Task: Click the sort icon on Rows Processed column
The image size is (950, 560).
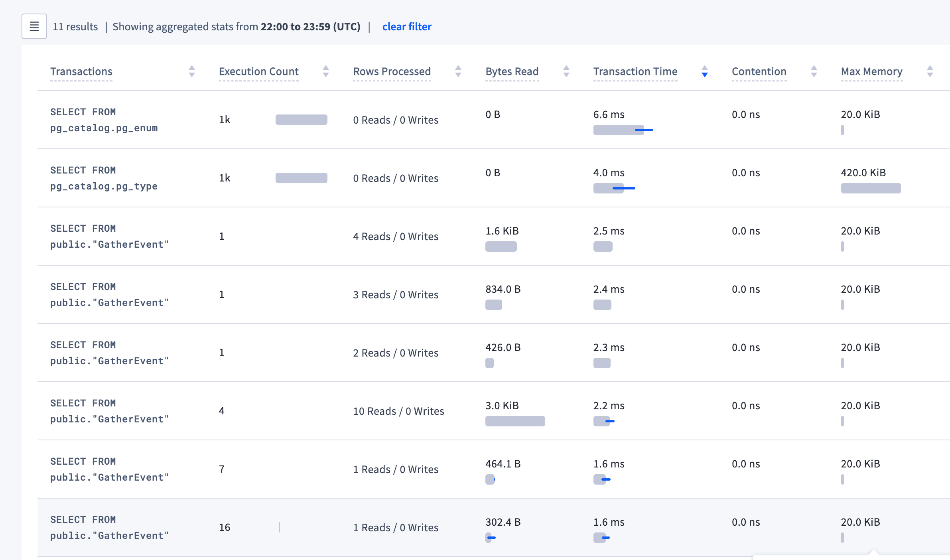Action: click(458, 71)
